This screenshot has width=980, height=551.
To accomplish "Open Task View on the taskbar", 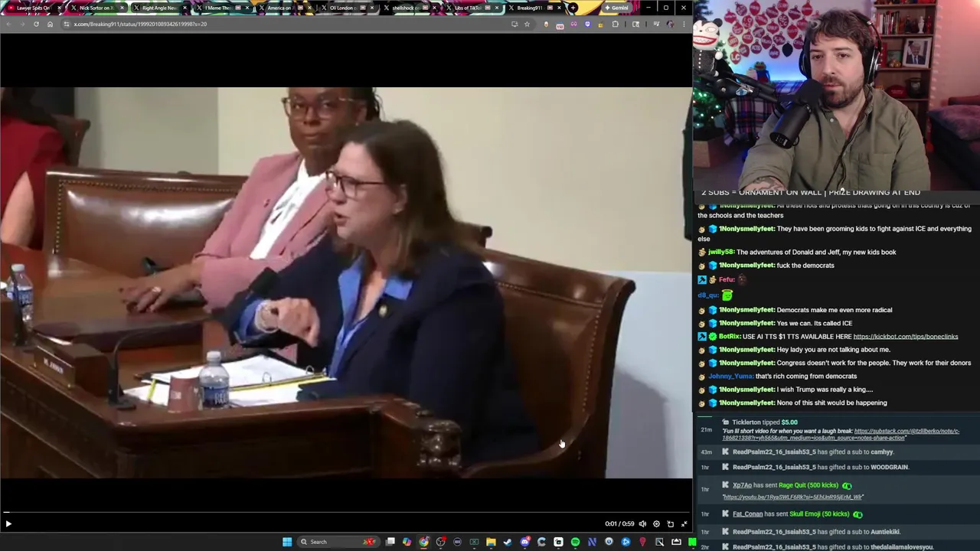I will pyautogui.click(x=390, y=542).
